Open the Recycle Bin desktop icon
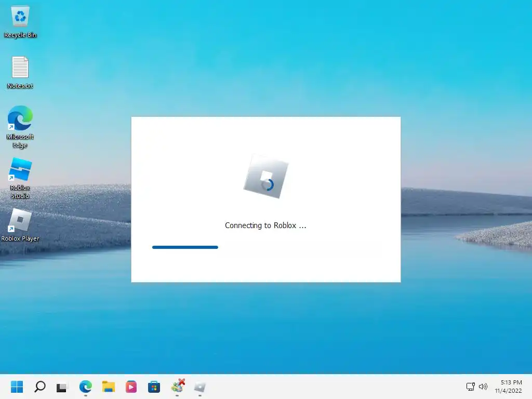The image size is (532, 399). tap(20, 22)
